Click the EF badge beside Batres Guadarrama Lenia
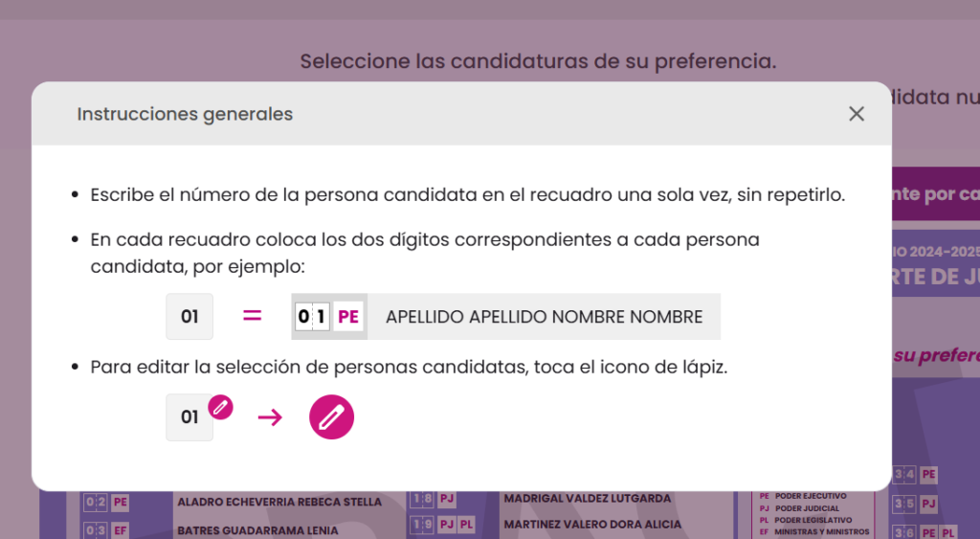Image resolution: width=980 pixels, height=539 pixels. coord(120,529)
